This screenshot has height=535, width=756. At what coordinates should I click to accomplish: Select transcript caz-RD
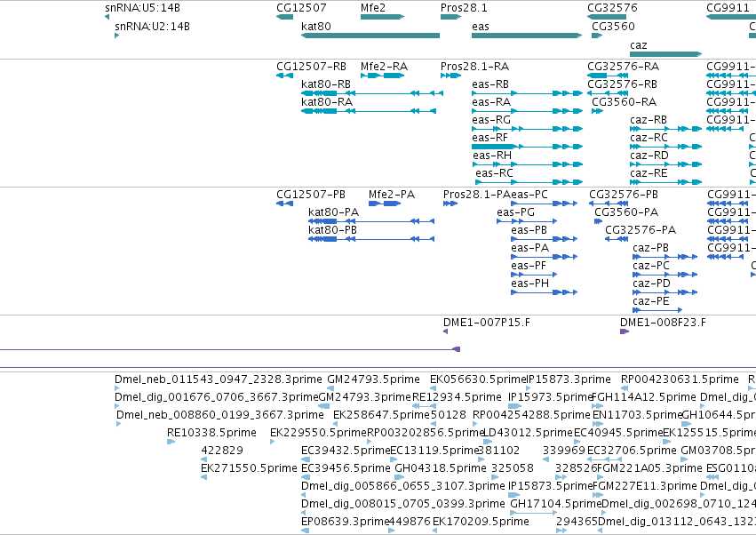point(649,156)
